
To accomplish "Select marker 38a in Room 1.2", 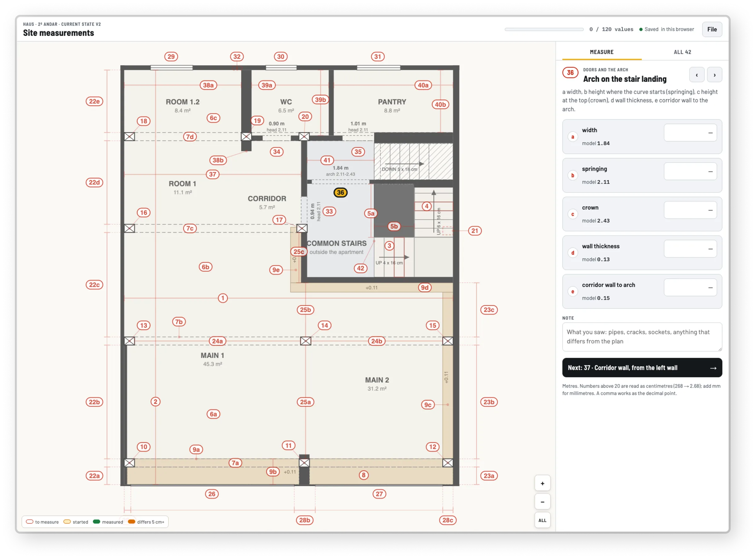I will pos(208,85).
